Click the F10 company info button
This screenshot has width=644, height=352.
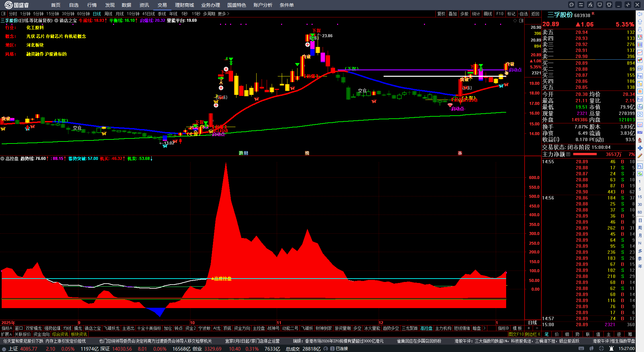point(500,14)
